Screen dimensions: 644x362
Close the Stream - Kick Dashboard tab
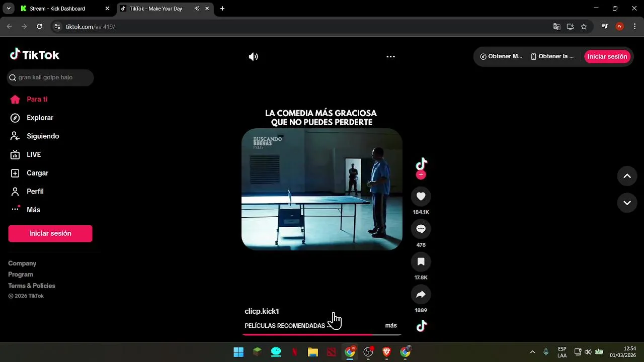pyautogui.click(x=107, y=9)
